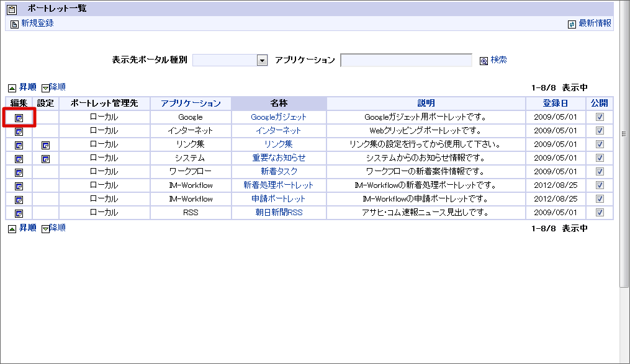This screenshot has height=364, width=630.
Task: Click ascending arrow icon below table
Action: point(12,229)
